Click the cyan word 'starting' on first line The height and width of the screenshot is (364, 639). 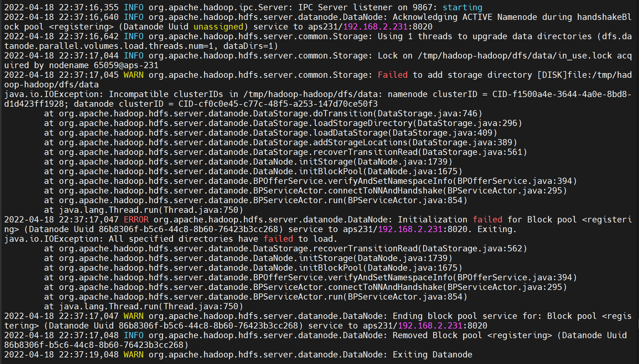[462, 7]
